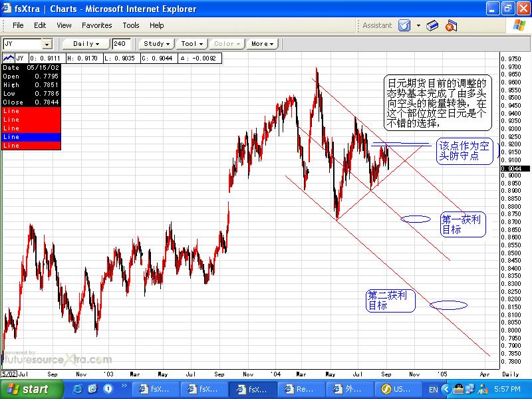Click the 第二获利目标 annotation label
Image resolution: width=532 pixels, height=399 pixels.
point(390,301)
